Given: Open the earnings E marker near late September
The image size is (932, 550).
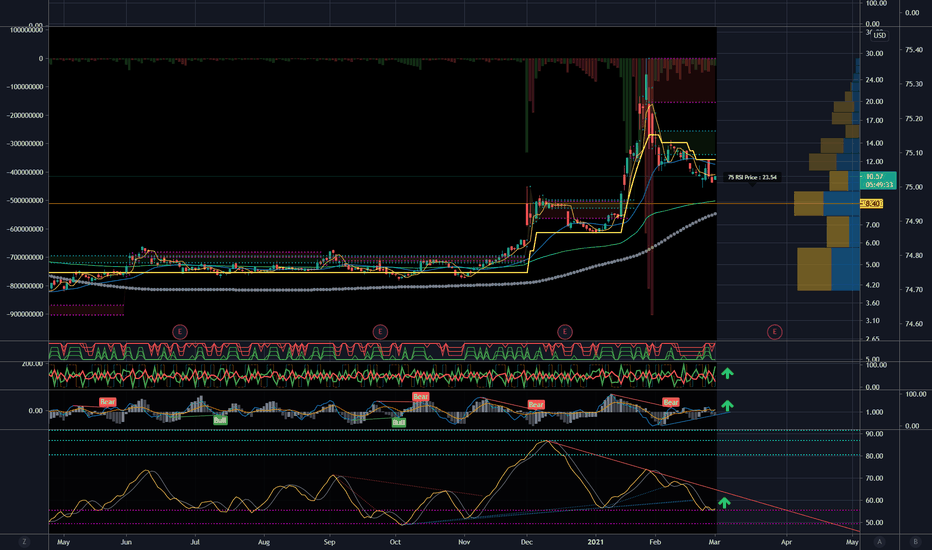Looking at the screenshot, I should tap(380, 332).
